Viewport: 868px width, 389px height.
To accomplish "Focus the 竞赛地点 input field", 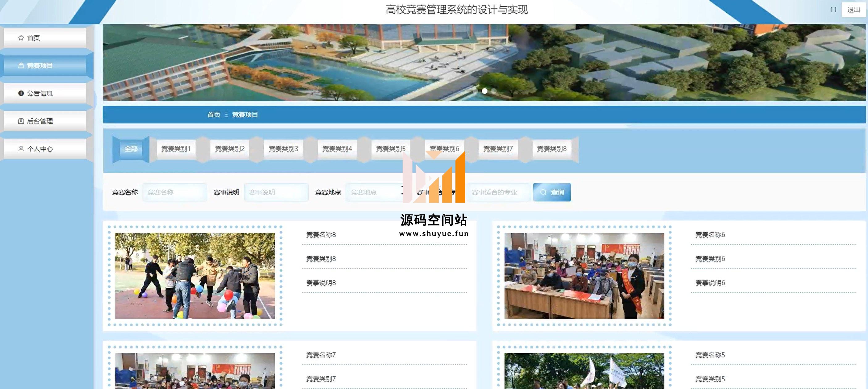I will [378, 192].
